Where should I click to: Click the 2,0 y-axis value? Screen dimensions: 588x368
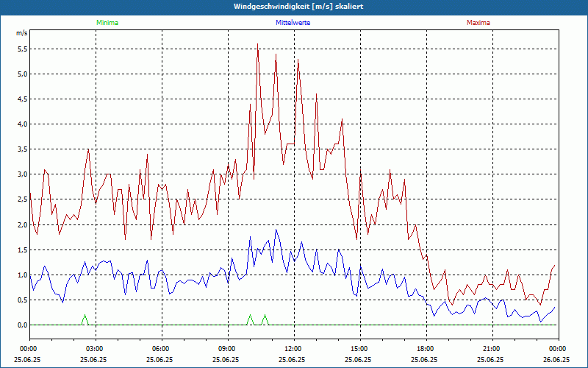[x=23, y=224]
